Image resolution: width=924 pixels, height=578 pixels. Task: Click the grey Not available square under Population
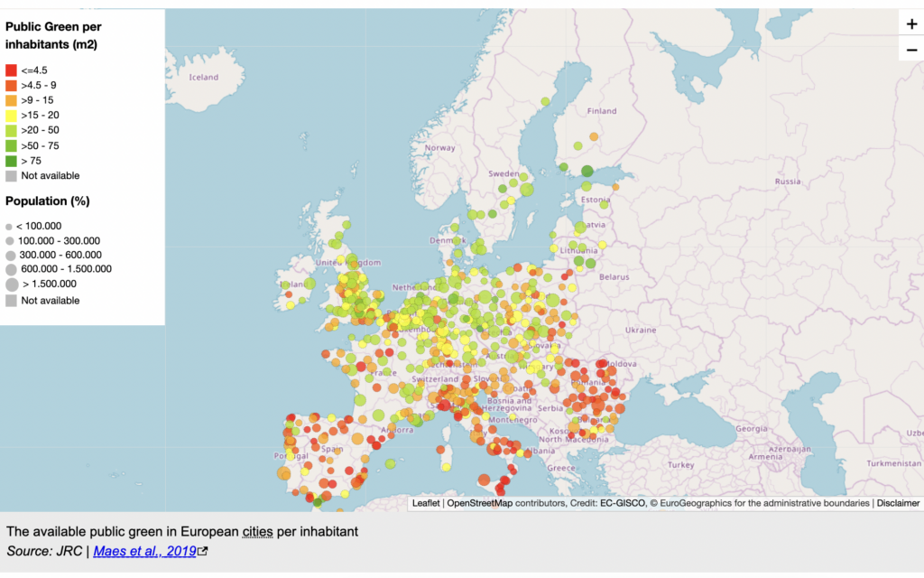[x=11, y=301]
